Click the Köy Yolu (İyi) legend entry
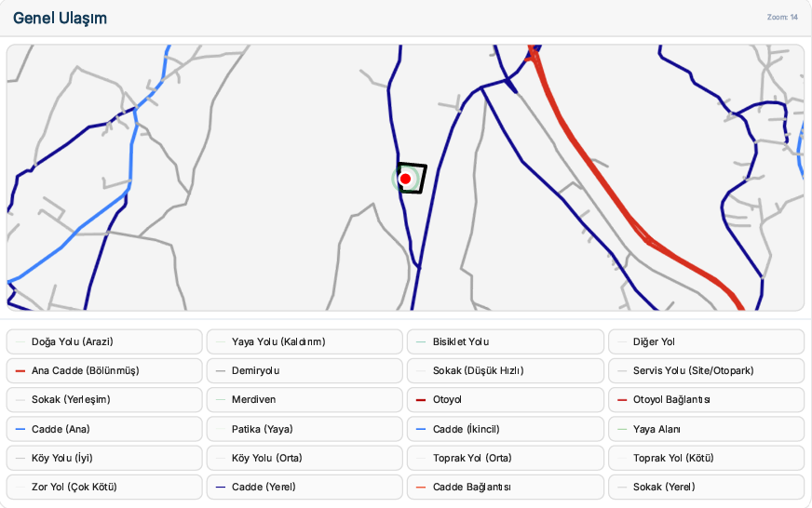The image size is (812, 508). point(104,458)
